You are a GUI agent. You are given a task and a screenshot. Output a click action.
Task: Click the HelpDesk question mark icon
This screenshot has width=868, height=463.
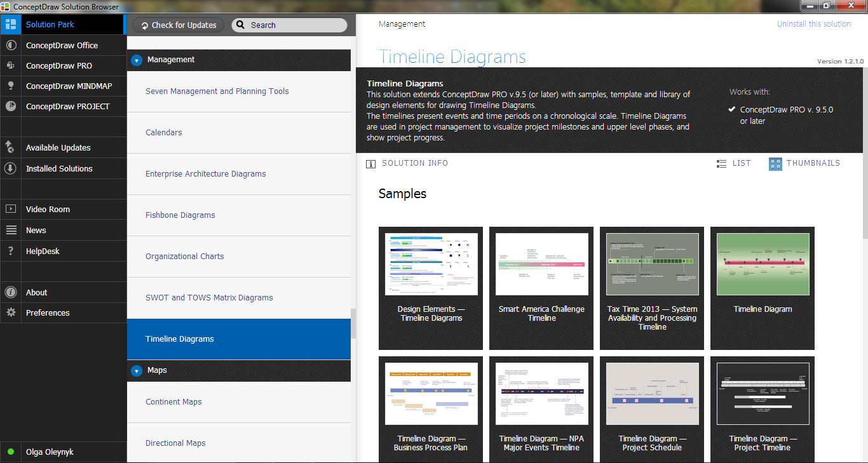[10, 251]
